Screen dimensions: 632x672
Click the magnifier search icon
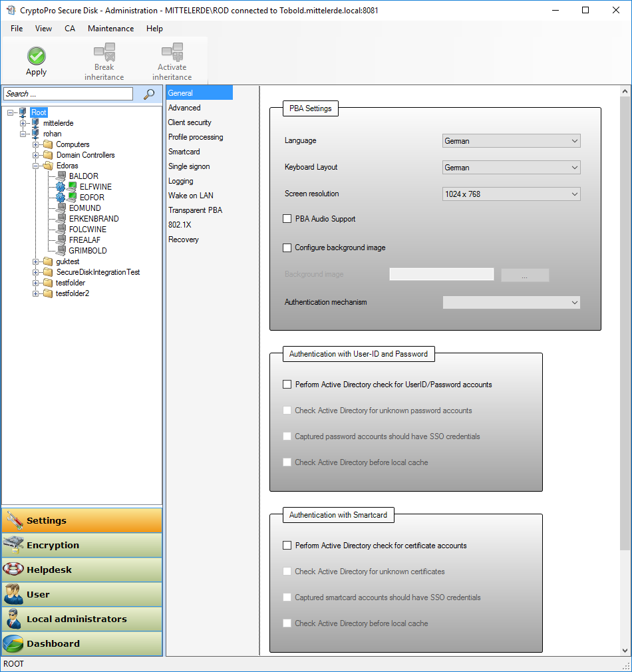click(x=148, y=94)
